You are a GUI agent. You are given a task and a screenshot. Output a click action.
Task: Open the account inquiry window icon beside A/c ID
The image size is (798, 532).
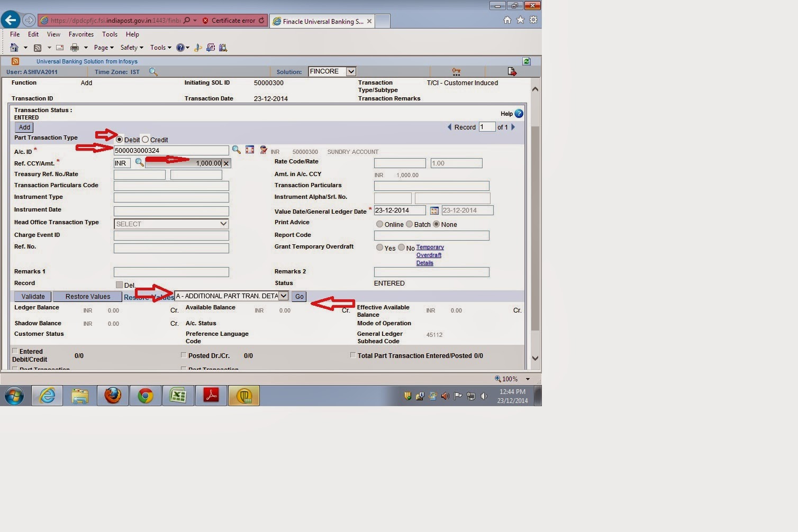tap(250, 150)
